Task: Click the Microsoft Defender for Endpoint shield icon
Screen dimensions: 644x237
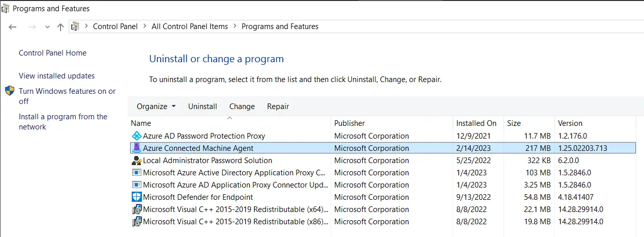Action: (x=136, y=197)
